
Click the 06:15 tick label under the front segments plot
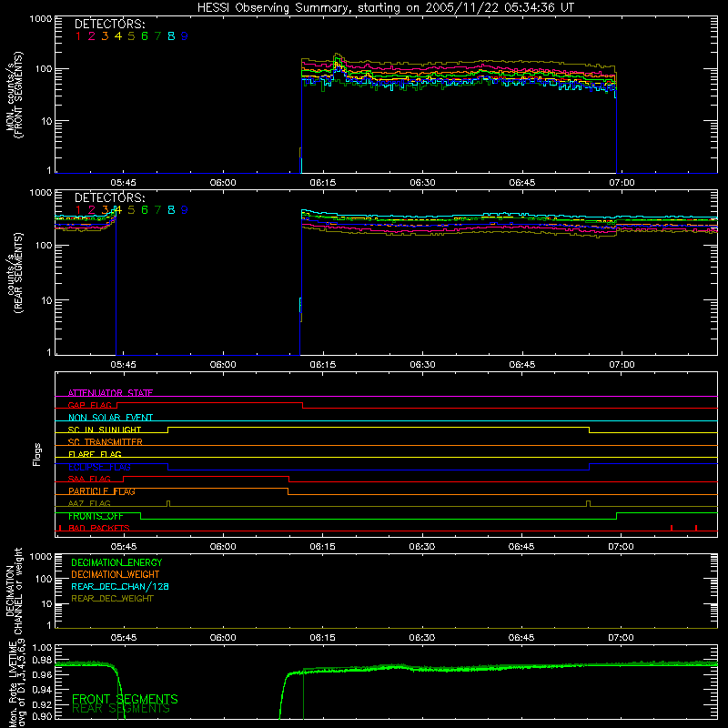(x=323, y=183)
